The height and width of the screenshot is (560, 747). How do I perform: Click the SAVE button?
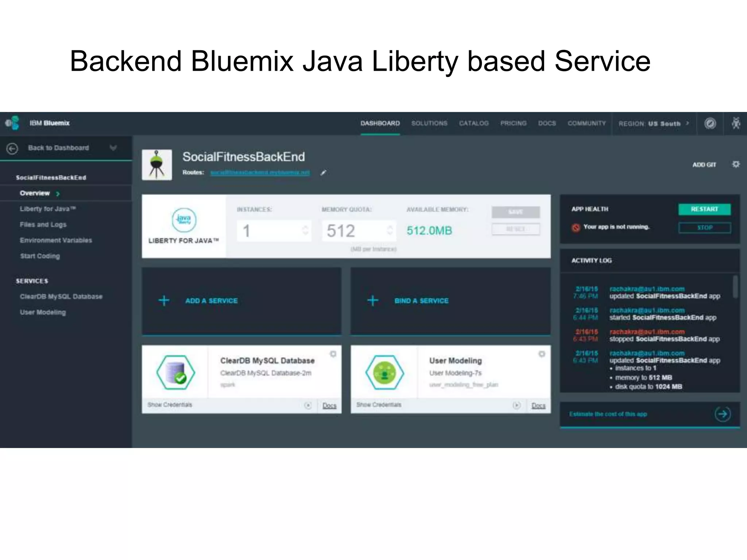pos(515,212)
